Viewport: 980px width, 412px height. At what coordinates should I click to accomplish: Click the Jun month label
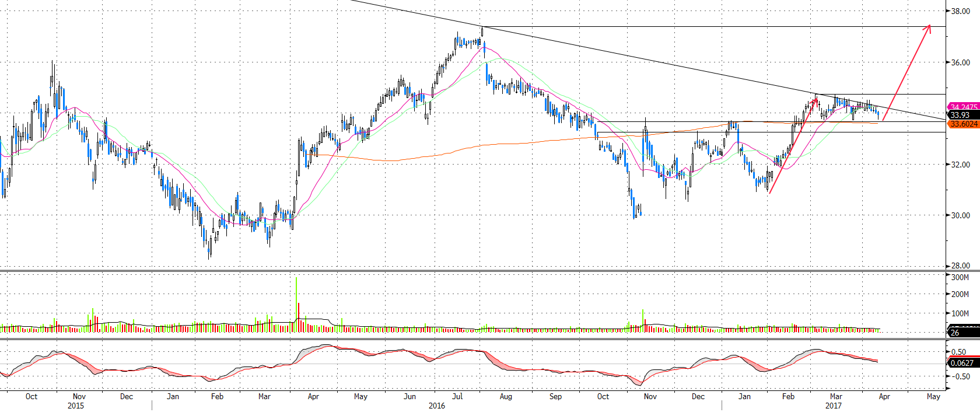(409, 396)
